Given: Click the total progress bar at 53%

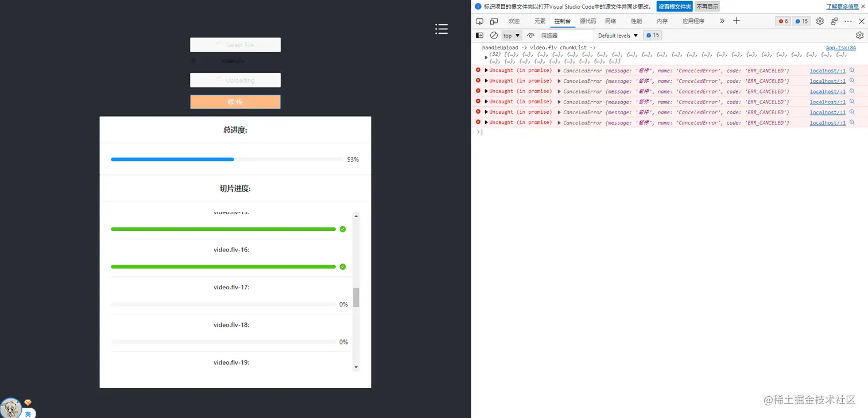Looking at the screenshot, I should click(x=227, y=159).
